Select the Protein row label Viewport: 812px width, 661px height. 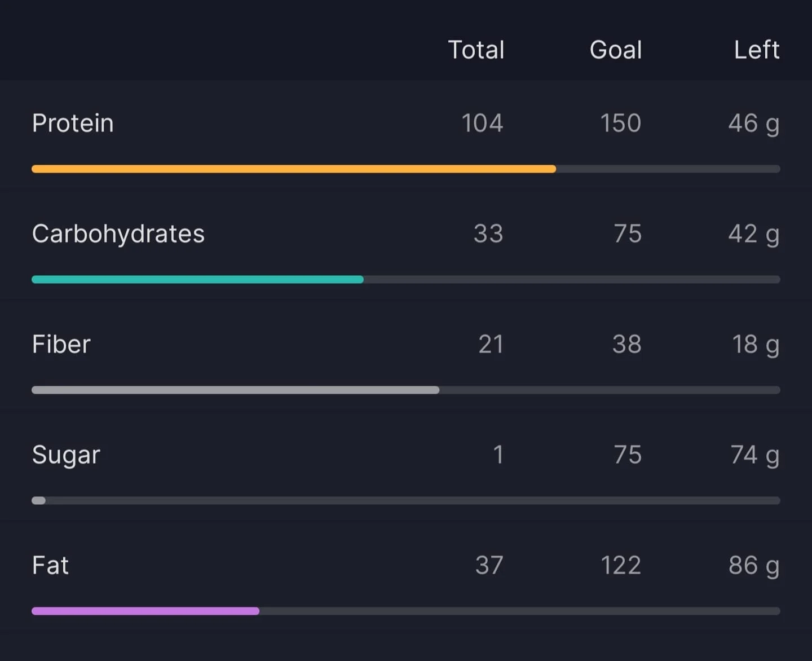pyautogui.click(x=73, y=123)
